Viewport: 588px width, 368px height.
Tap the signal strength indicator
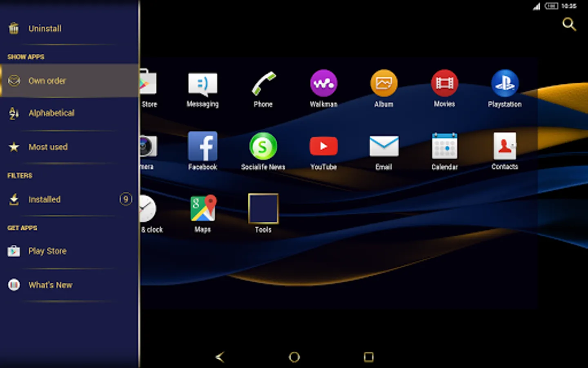coord(537,6)
